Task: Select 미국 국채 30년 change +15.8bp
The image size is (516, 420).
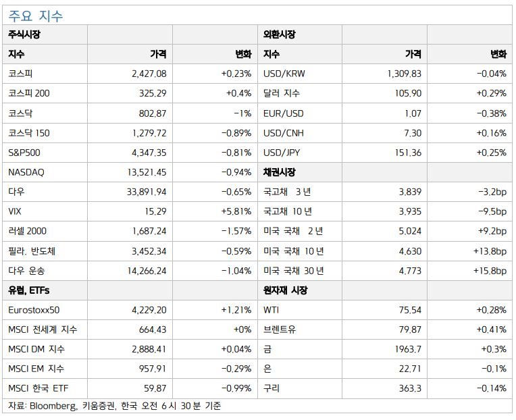Action: (490, 271)
